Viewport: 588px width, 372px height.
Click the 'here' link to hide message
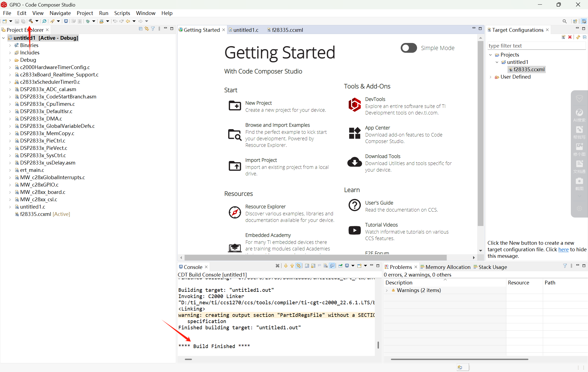click(x=563, y=249)
